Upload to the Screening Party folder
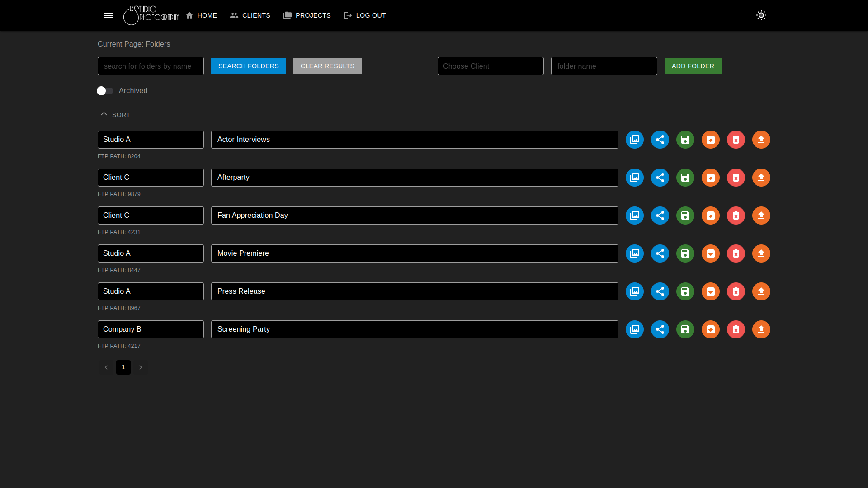This screenshot has width=868, height=488. pyautogui.click(x=761, y=329)
